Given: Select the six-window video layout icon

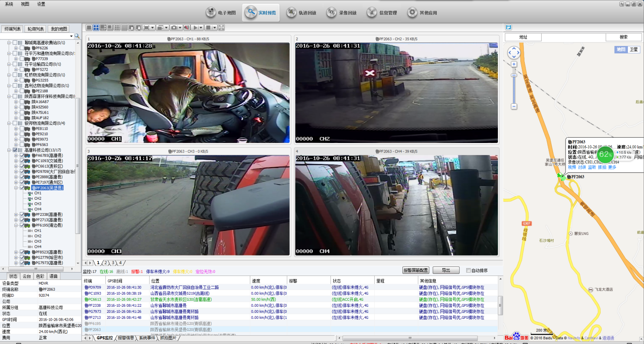Looking at the screenshot, I should click(x=103, y=27).
